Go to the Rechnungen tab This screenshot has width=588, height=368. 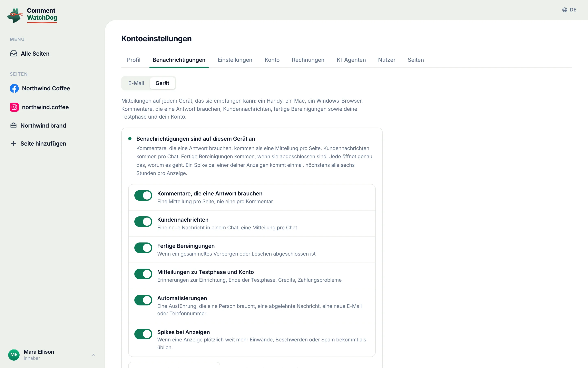tap(308, 60)
